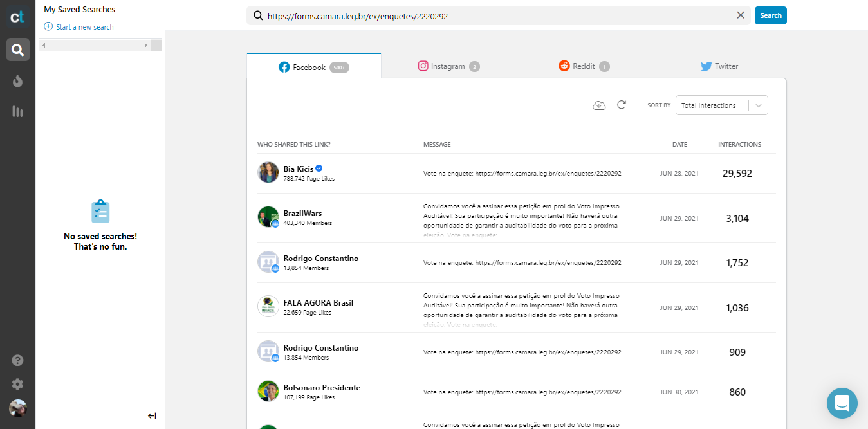Open the FALA AGORA Brasil page name
868x429 pixels.
[x=319, y=303]
